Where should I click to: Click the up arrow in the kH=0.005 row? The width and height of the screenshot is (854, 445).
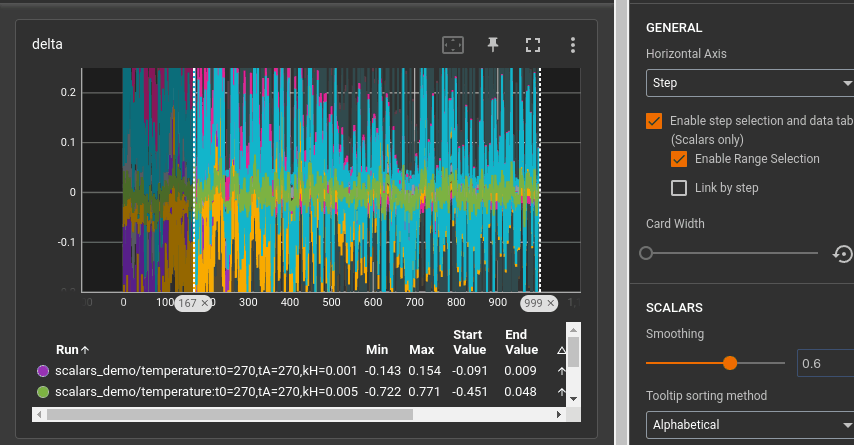(x=561, y=392)
